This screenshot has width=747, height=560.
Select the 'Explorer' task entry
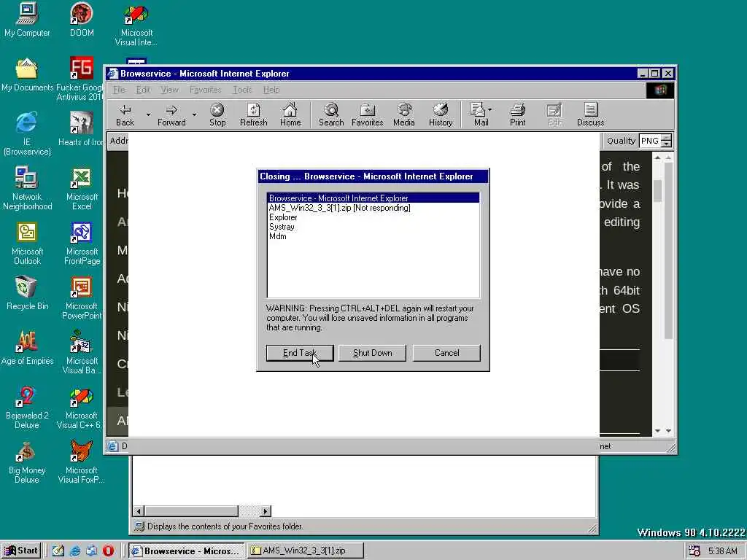click(373, 217)
